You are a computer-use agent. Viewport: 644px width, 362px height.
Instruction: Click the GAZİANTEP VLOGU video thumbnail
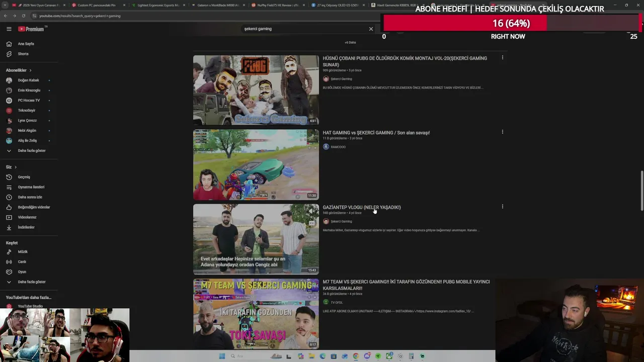(x=256, y=239)
